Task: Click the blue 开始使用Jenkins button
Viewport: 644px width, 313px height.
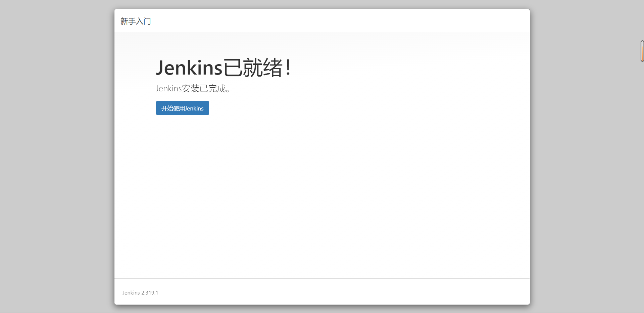Action: tap(182, 108)
